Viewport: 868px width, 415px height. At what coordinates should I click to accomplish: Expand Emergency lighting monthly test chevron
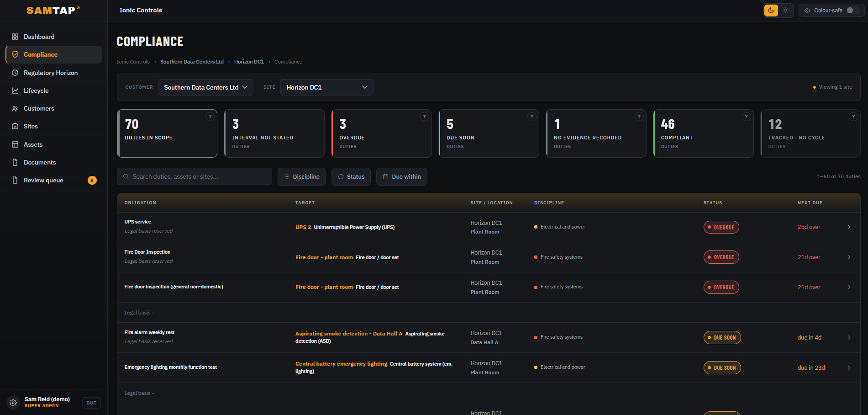(849, 368)
